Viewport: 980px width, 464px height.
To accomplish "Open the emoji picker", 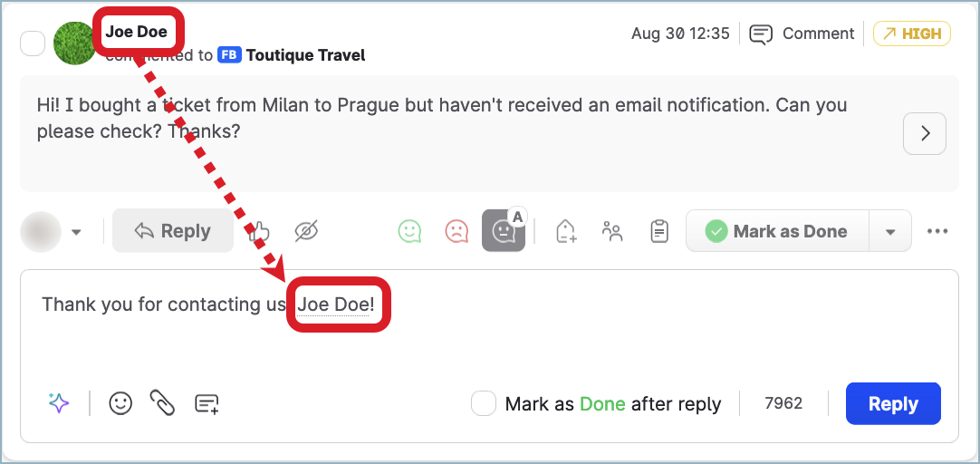I will pyautogui.click(x=120, y=403).
